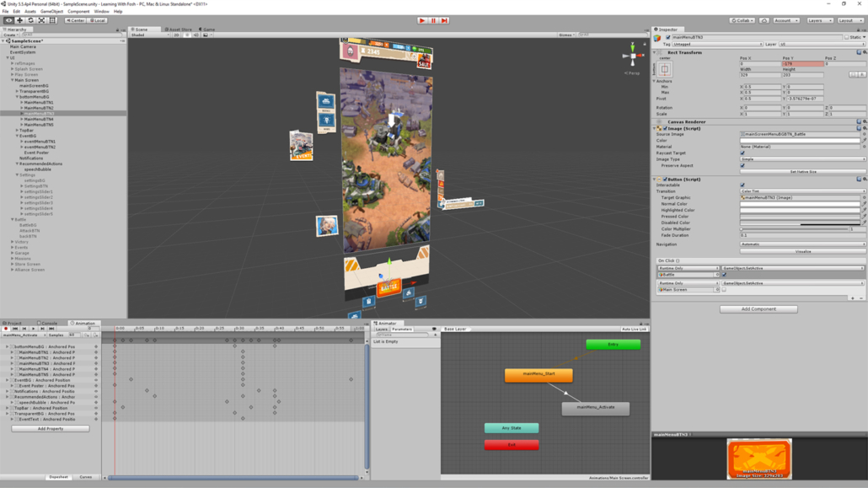Open the GameObject menu

pyautogui.click(x=51, y=11)
